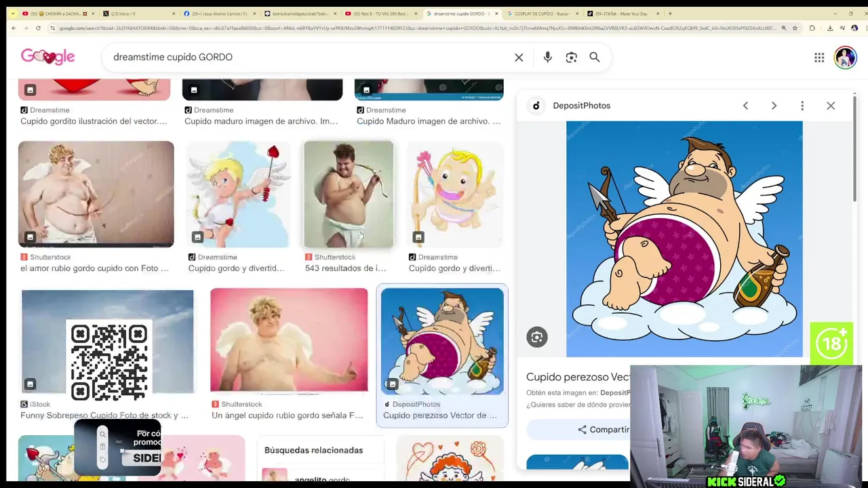Click the DepositPhotos source icon in preview header
This screenshot has height=488, width=868.
click(536, 106)
